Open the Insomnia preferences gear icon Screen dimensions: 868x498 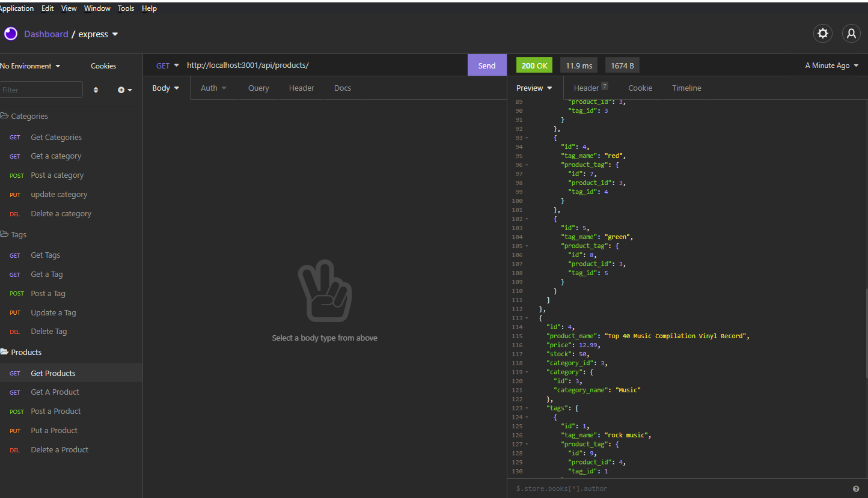[x=822, y=34]
